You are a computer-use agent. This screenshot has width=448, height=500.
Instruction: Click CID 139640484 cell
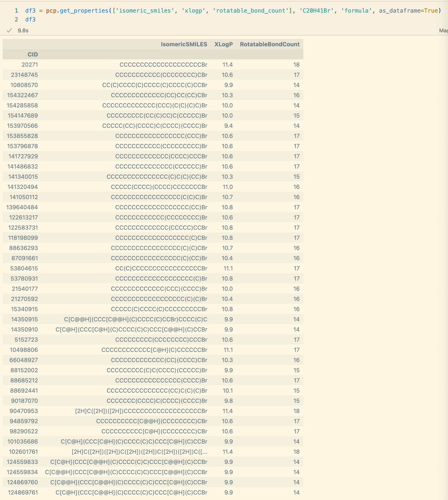(22, 207)
